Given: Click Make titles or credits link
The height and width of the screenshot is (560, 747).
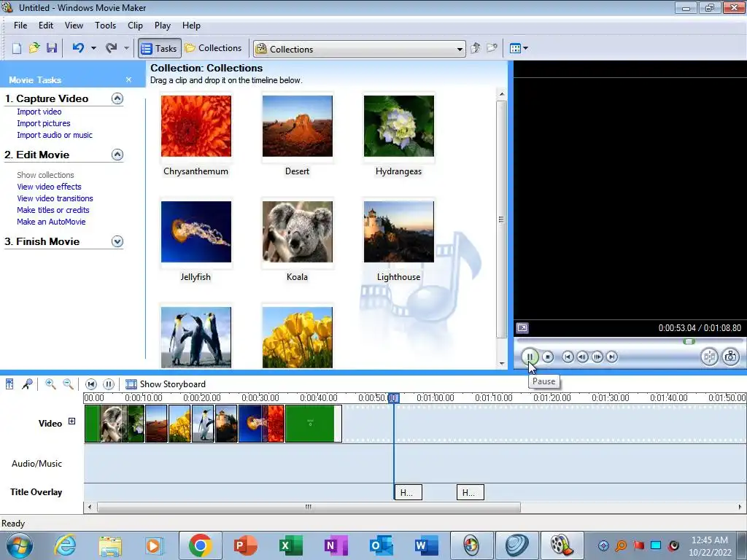Looking at the screenshot, I should pos(53,210).
